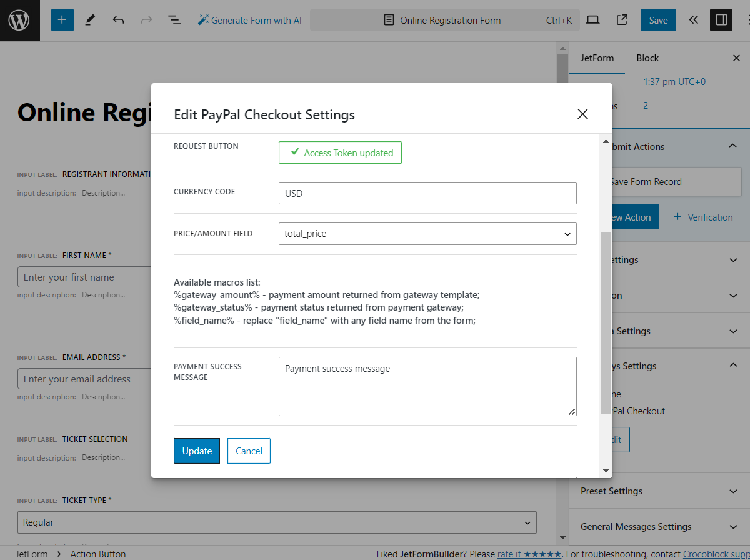Switch preview with the laptop View icon
750x560 pixels.
(x=593, y=20)
